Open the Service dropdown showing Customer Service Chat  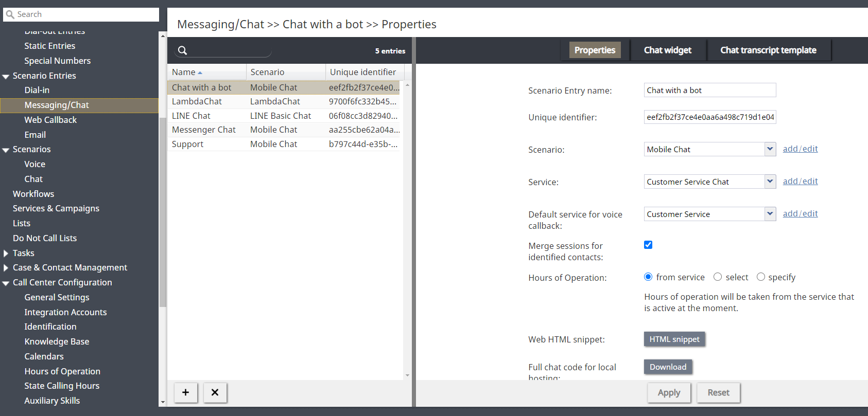click(770, 182)
